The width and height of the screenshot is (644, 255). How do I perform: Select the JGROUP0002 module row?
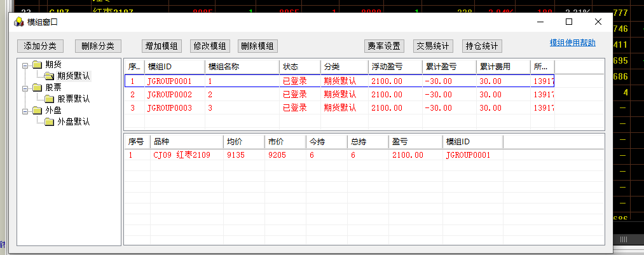coord(339,95)
